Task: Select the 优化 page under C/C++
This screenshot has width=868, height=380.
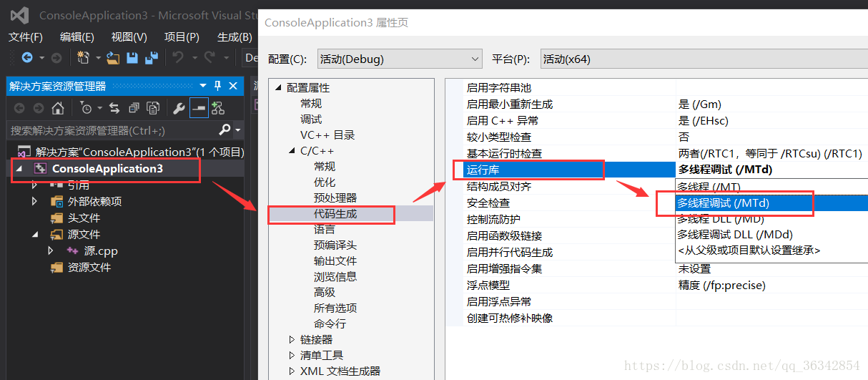Action: [325, 182]
